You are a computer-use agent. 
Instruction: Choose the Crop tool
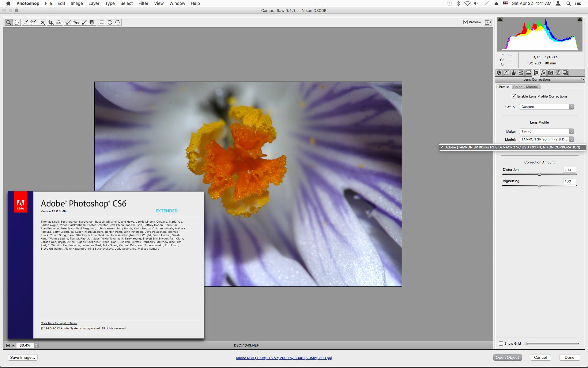[x=51, y=22]
